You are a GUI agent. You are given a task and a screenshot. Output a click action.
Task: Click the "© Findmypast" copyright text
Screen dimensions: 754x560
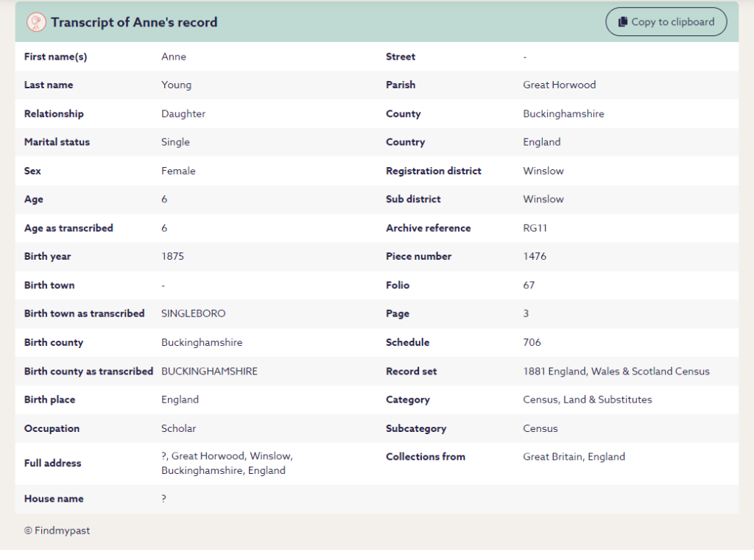click(57, 531)
